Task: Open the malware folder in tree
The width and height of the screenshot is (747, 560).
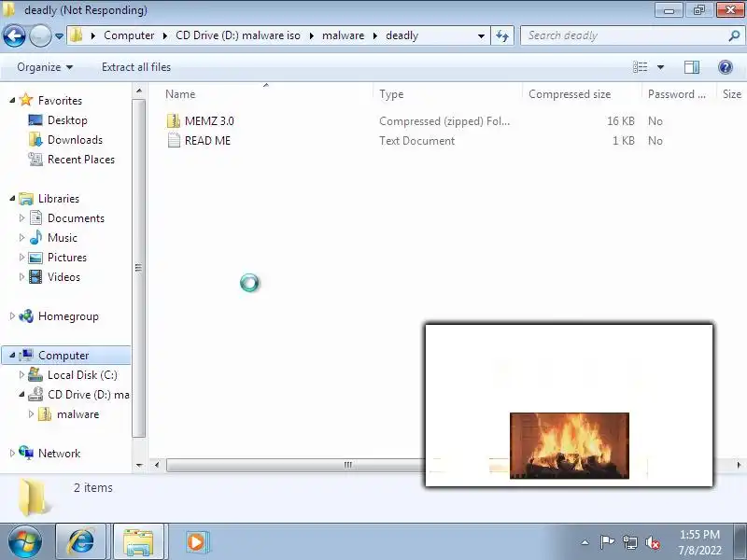Action: [x=78, y=414]
